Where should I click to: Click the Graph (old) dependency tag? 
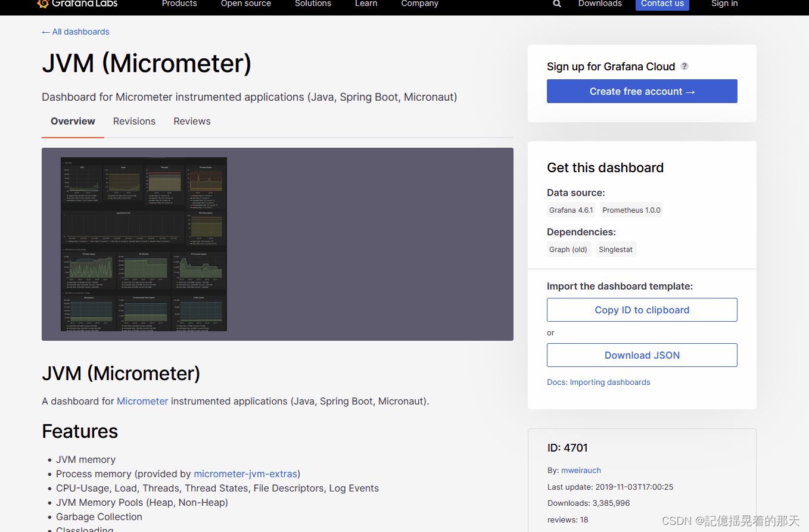(568, 250)
